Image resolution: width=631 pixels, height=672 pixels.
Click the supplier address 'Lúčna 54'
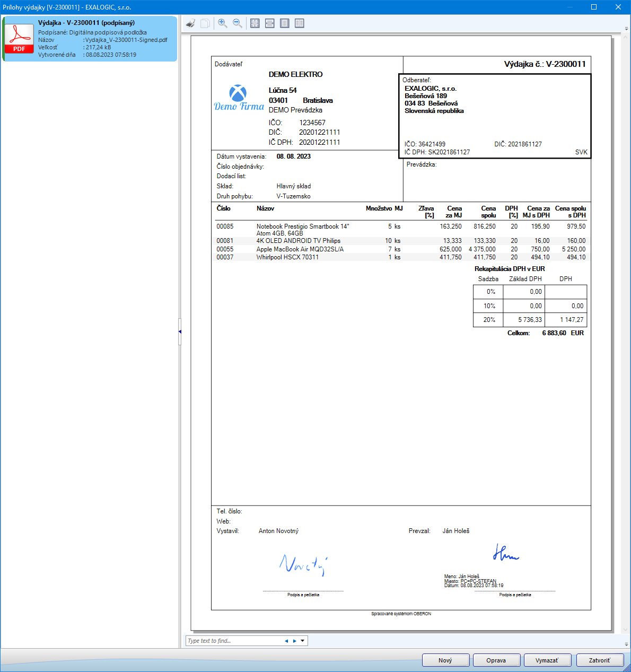[283, 90]
